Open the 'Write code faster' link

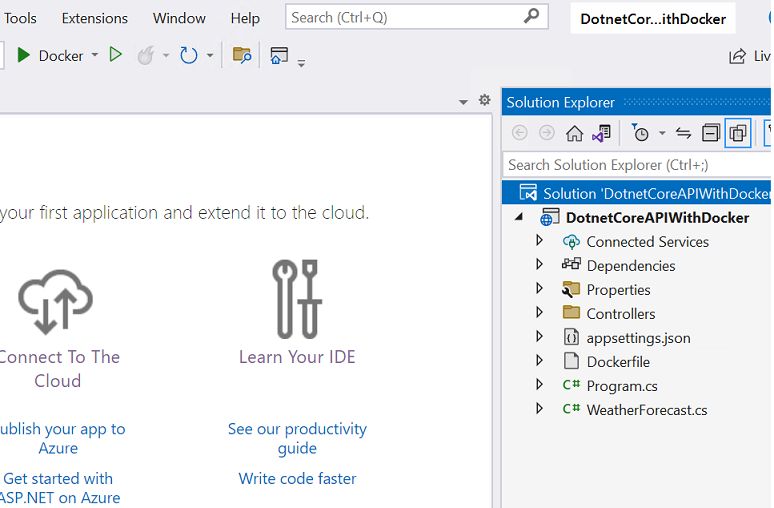tap(297, 478)
